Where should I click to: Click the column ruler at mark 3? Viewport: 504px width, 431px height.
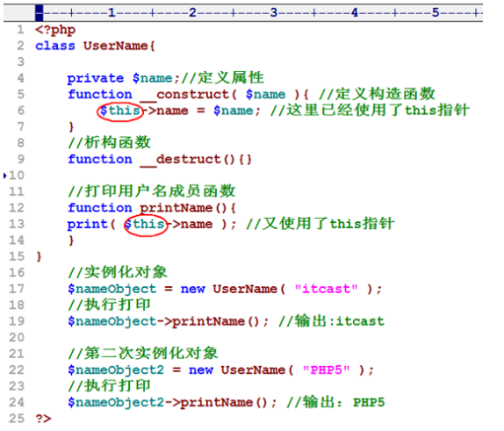[274, 13]
